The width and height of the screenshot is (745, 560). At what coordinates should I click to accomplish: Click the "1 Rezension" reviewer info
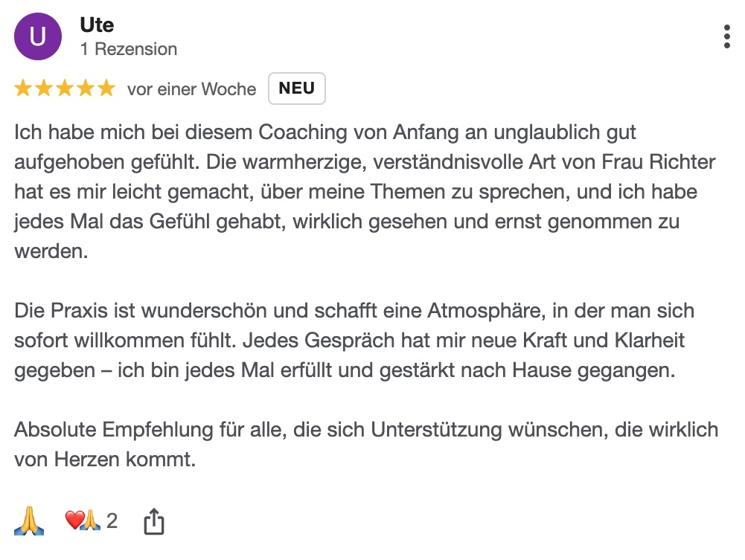[x=128, y=50]
